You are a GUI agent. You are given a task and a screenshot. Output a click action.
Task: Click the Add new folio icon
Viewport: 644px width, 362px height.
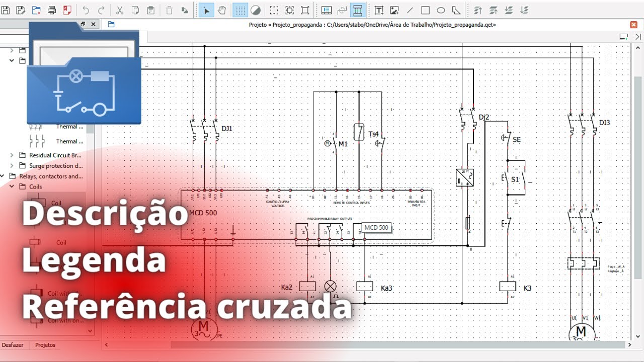(624, 37)
